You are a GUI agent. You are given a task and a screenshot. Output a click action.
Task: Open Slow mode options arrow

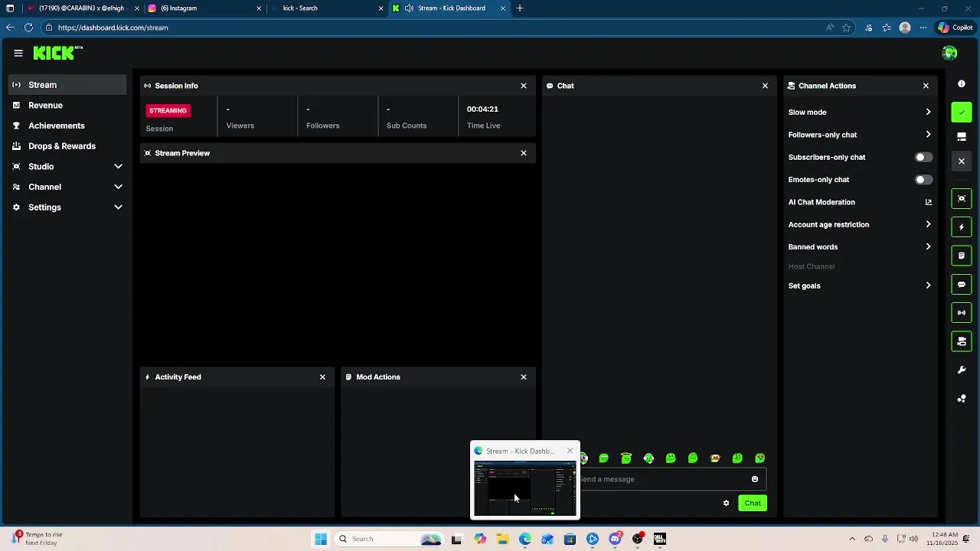(x=928, y=112)
